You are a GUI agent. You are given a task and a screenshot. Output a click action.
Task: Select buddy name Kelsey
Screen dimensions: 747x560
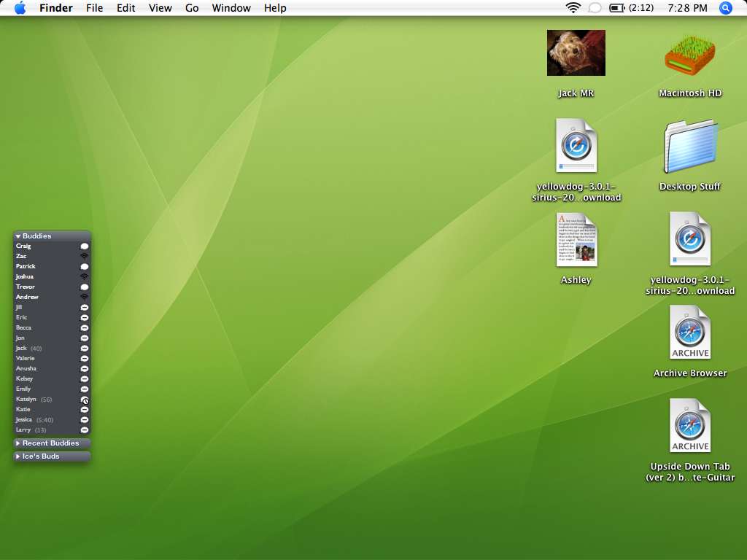pos(24,379)
